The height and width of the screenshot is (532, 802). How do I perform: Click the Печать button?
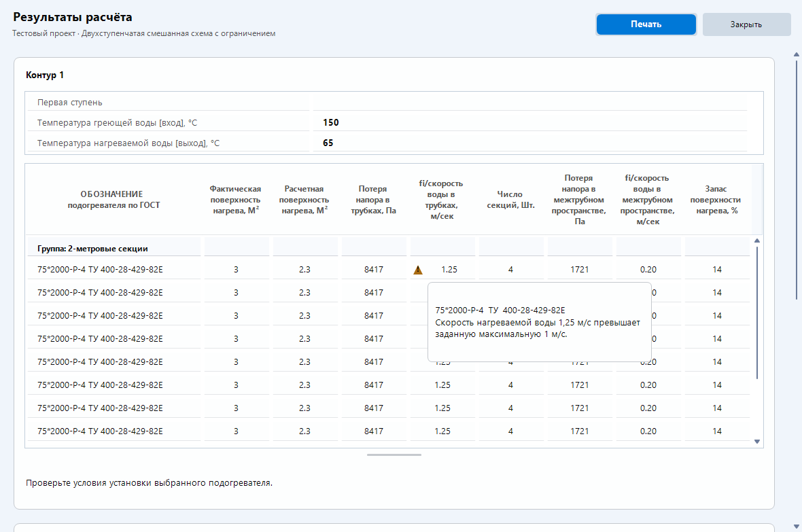coord(646,24)
